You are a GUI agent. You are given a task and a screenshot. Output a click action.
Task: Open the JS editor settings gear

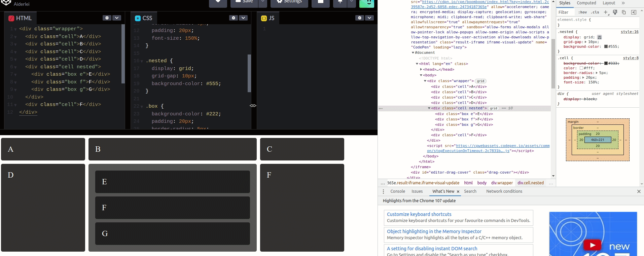360,18
